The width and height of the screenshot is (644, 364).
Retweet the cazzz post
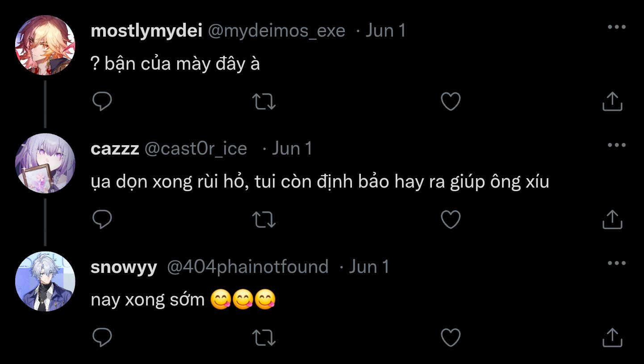(264, 219)
